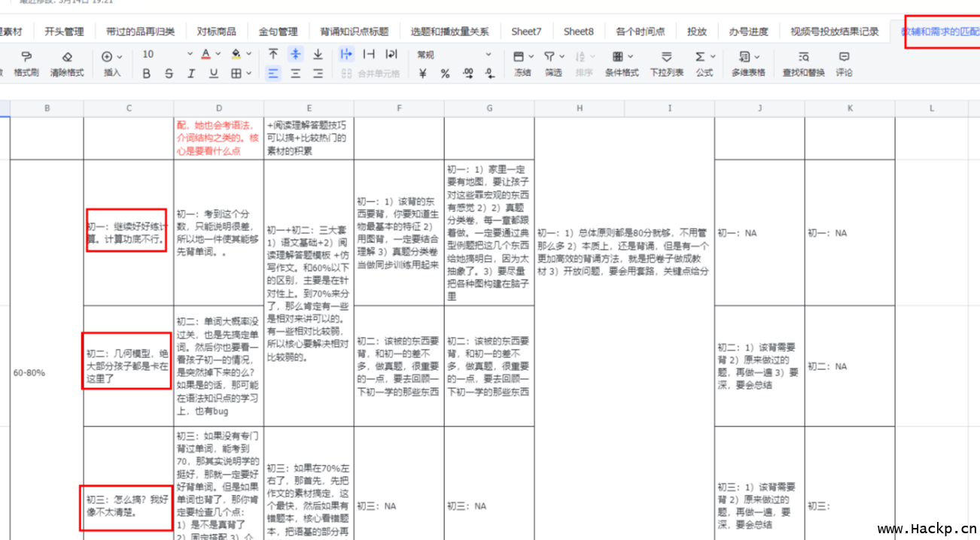The width and height of the screenshot is (980, 540).
Task: Click the Dropdown List (下拉列表) icon
Action: tap(666, 57)
